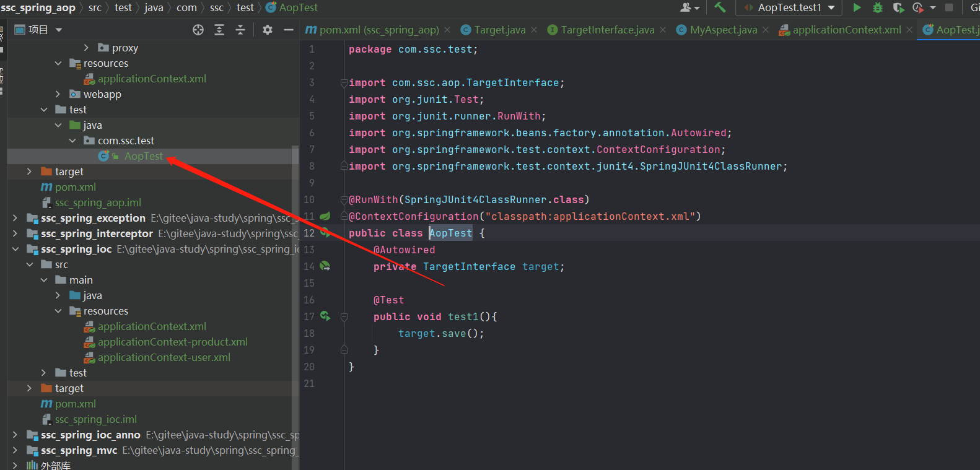Screen dimensions: 980x470
Task: Open the AopTest.test1 run configuration dropdown
Action: 789,7
